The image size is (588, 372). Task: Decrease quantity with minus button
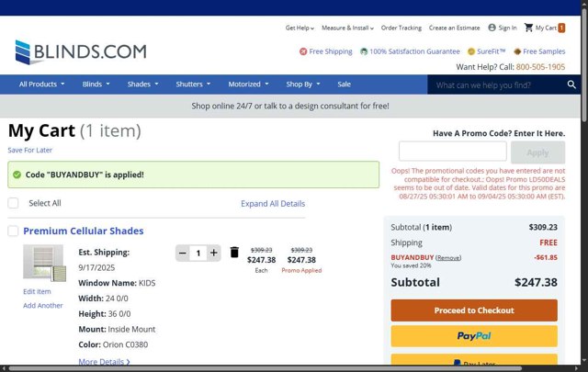(183, 254)
